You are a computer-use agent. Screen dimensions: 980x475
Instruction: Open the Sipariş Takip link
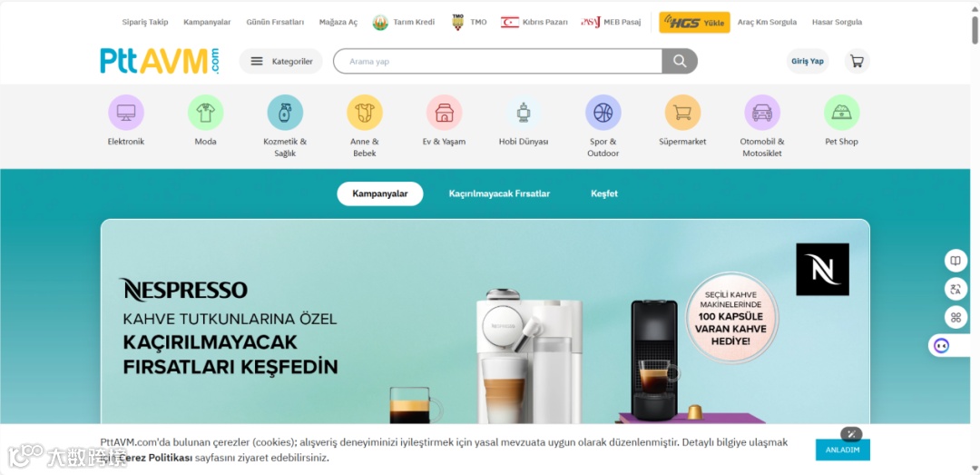145,22
